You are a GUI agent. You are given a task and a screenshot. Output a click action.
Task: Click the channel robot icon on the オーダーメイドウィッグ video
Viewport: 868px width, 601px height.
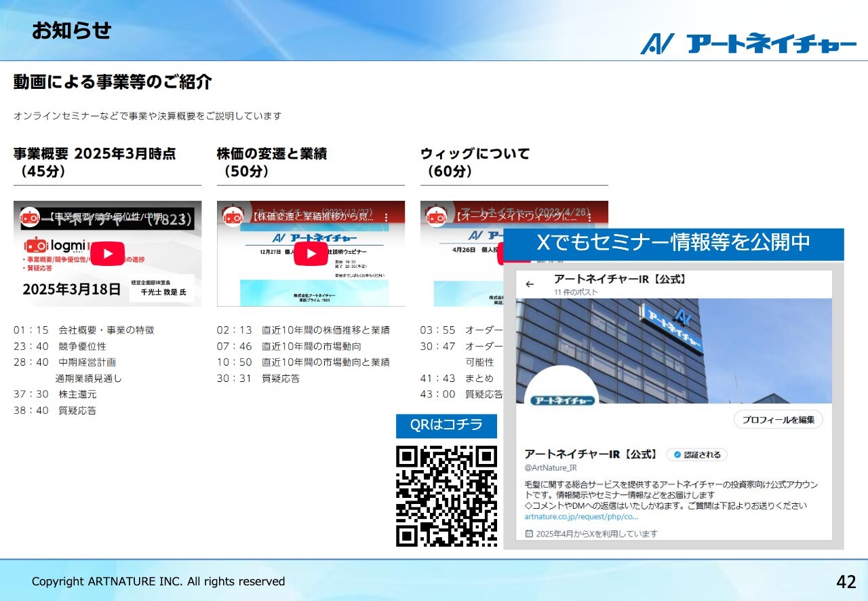(437, 217)
